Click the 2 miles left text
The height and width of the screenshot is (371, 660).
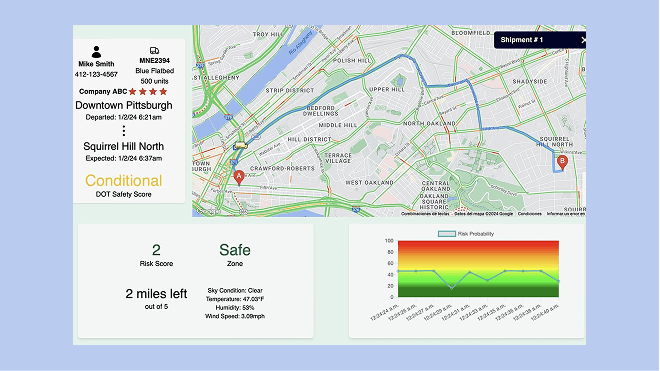pos(156,294)
